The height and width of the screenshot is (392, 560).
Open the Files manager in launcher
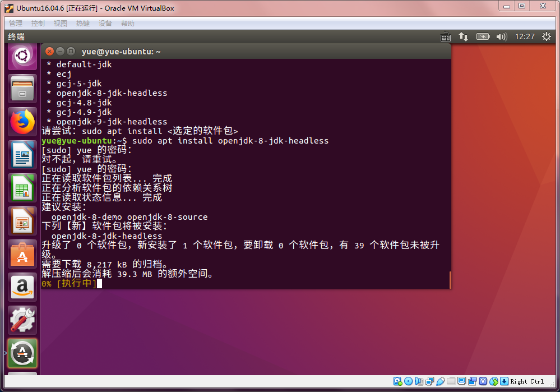(22, 89)
